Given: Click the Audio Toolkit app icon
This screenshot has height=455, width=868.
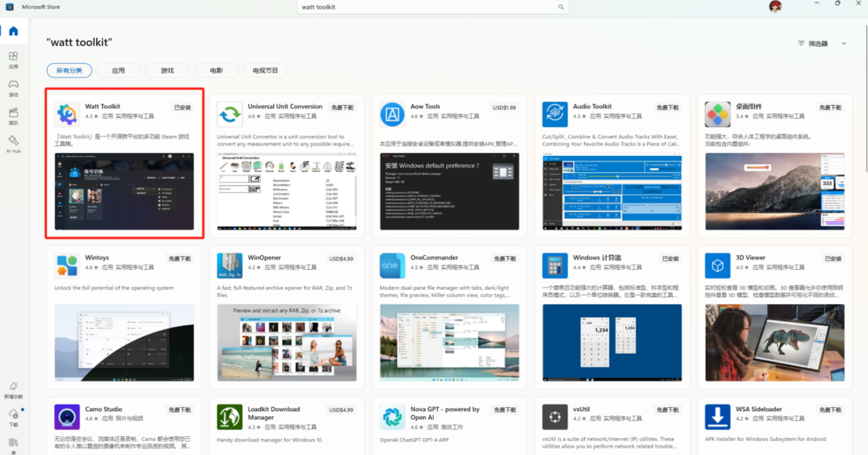Looking at the screenshot, I should [555, 114].
